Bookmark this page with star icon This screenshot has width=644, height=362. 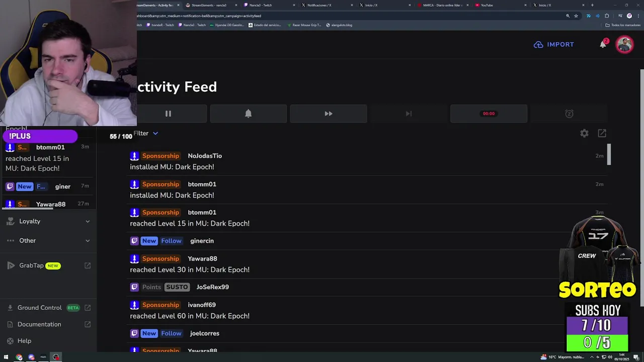tap(576, 16)
